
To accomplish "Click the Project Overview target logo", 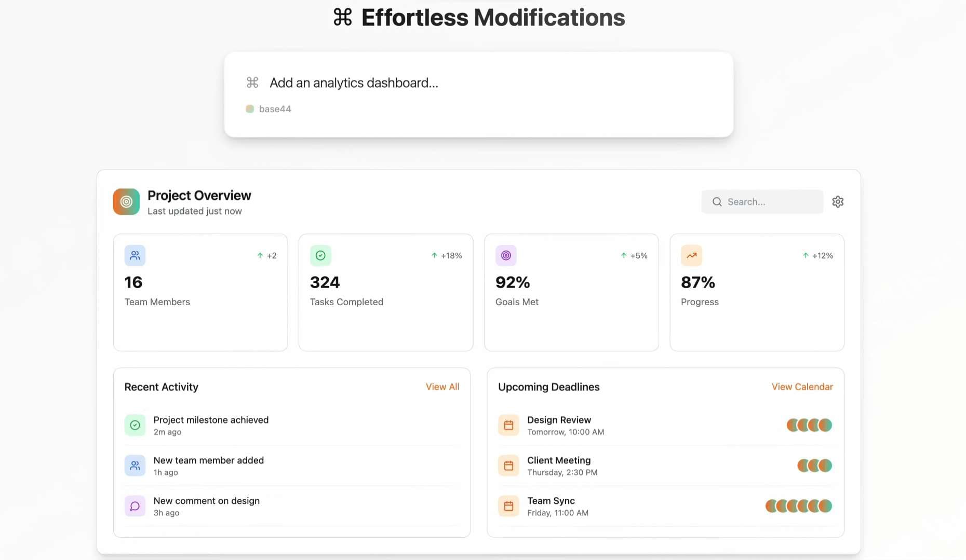I will (x=126, y=202).
